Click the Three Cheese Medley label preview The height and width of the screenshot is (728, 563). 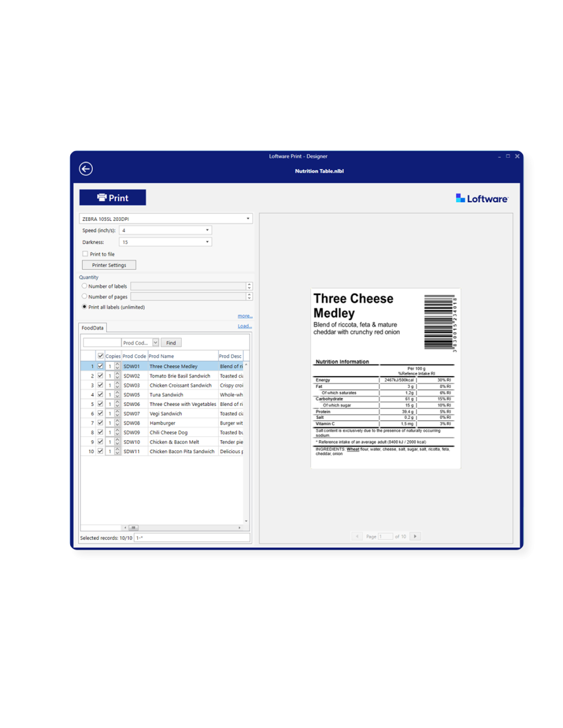(x=385, y=378)
